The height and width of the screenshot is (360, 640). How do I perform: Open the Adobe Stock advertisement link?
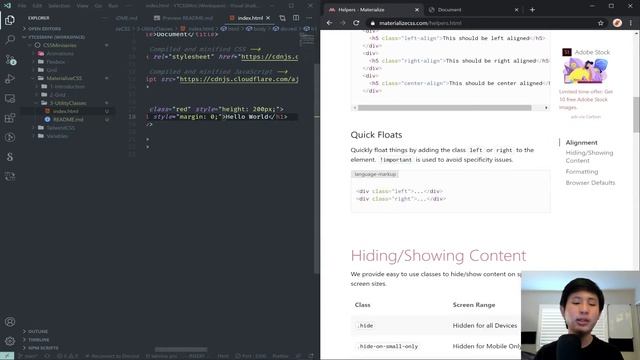pyautogui.click(x=586, y=80)
